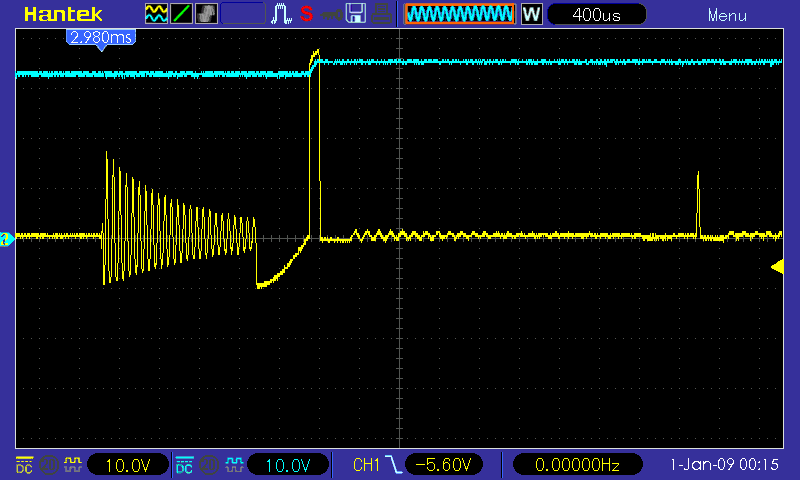Toggle the CH1 bandwidth limit icon
Image resolution: width=800 pixels, height=480 pixels.
pos(46,465)
